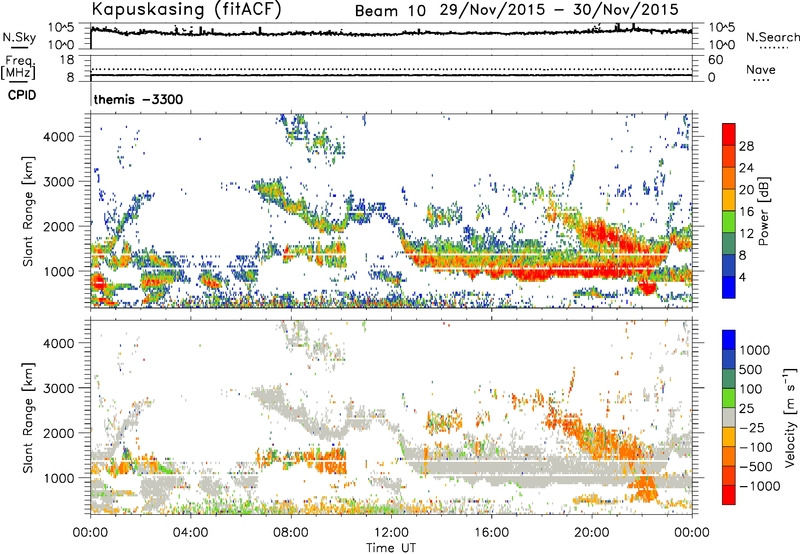Viewport: 800px width, 554px height.
Task: Select the 16 tick on Power colorbar
Action: tap(746, 212)
